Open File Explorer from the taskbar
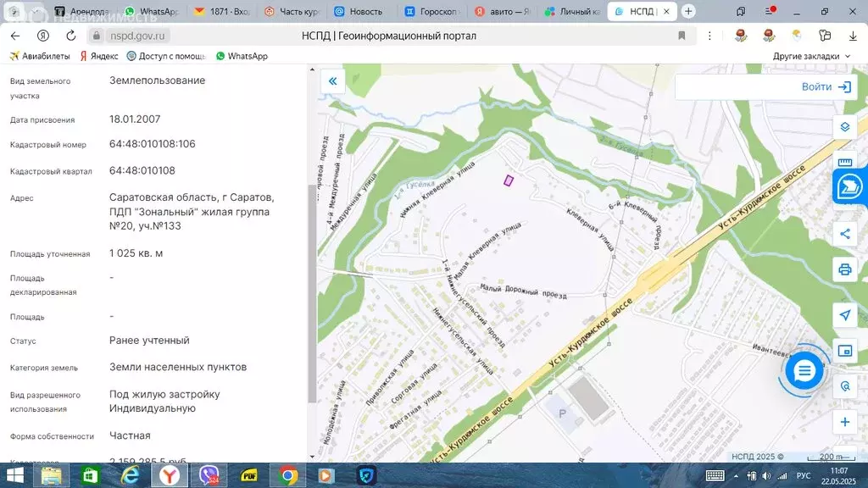868x488 pixels. coord(51,475)
